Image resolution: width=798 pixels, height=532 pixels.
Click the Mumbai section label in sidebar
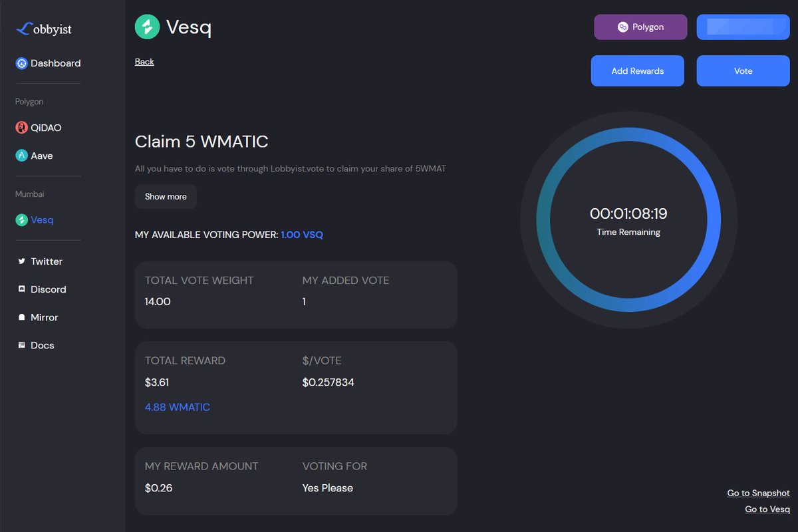tap(30, 194)
